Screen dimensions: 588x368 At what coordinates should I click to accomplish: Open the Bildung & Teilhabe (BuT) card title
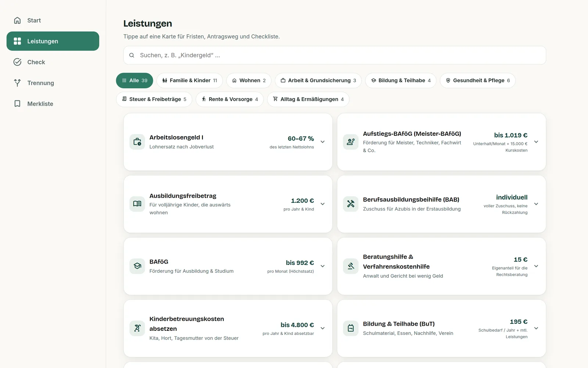click(x=399, y=324)
